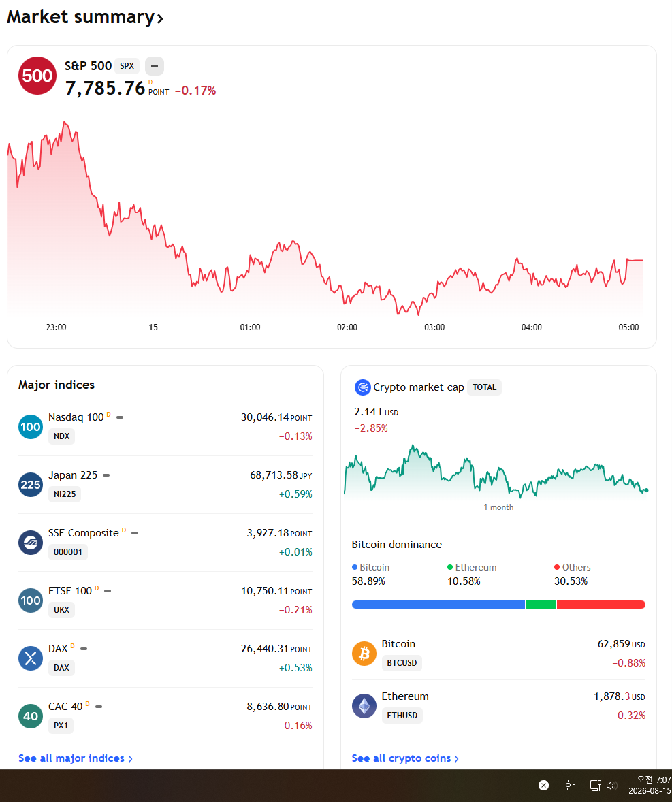Click the status dash next to CAC 40
672x802 pixels.
pos(99,707)
